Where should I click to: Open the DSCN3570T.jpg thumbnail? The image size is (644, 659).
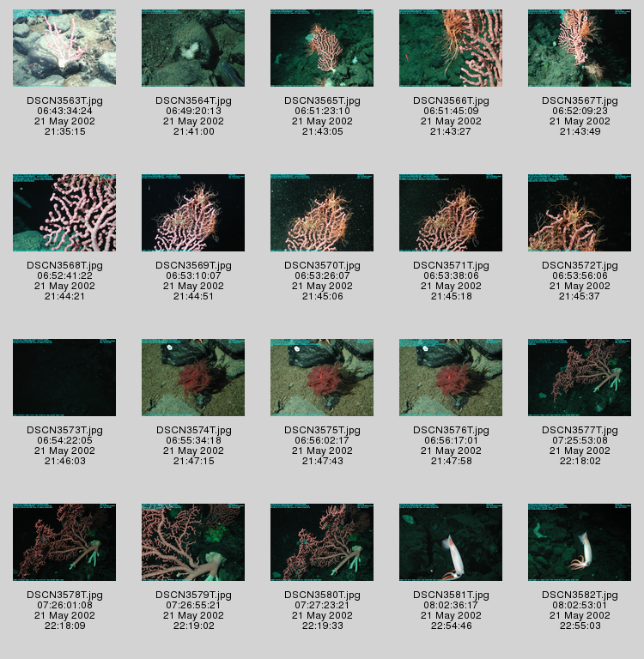point(322,213)
